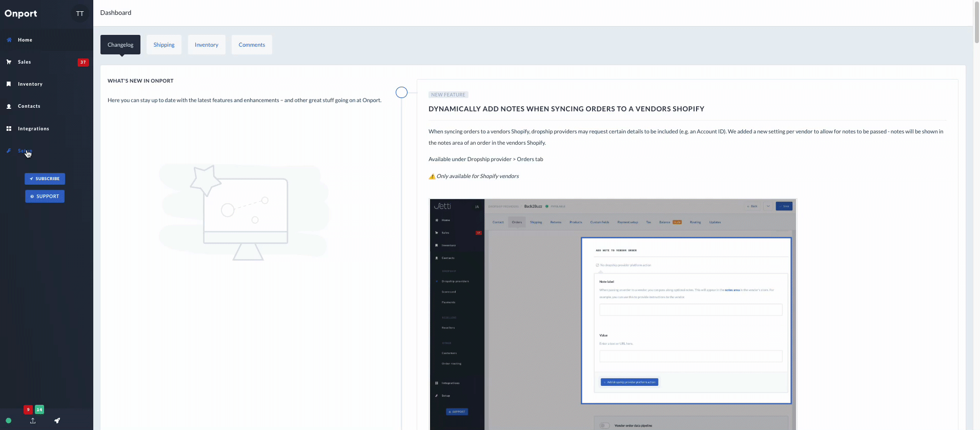Image resolution: width=980 pixels, height=430 pixels.
Task: Click the Support button
Action: [x=45, y=197]
